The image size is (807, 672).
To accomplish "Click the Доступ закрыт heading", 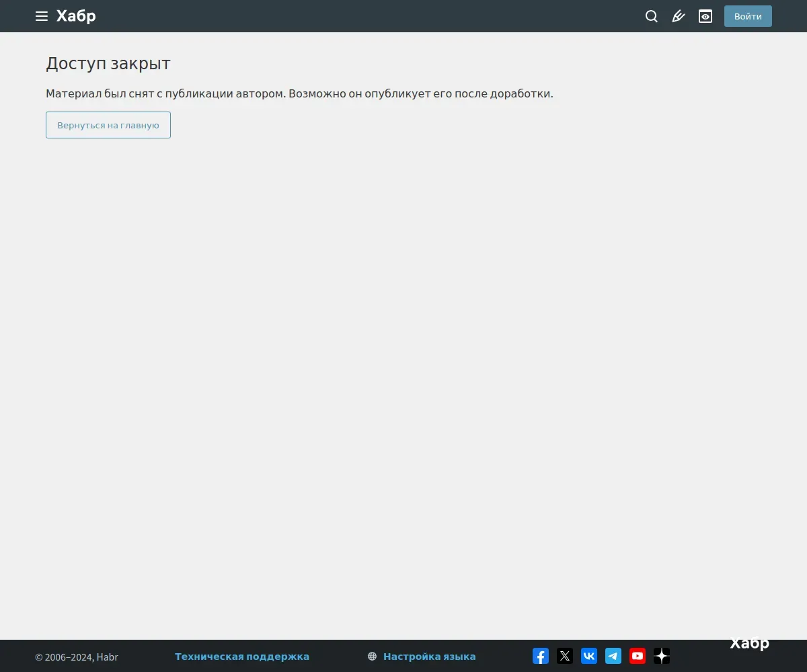I will pos(108,64).
